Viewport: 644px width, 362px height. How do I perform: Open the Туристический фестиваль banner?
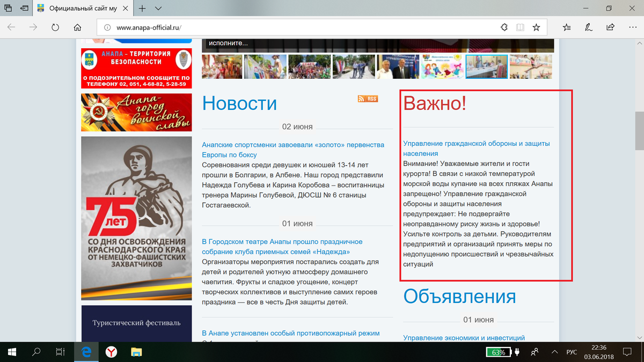[x=136, y=323]
